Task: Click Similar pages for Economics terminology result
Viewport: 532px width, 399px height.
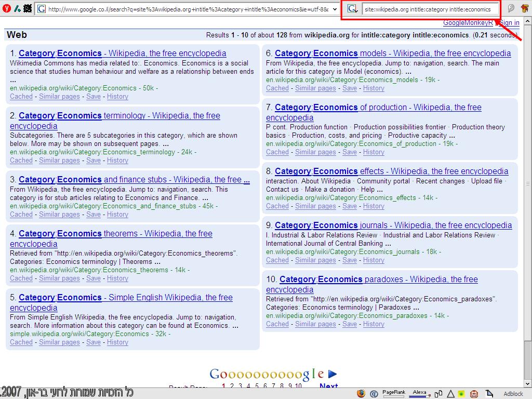Action: (59, 161)
